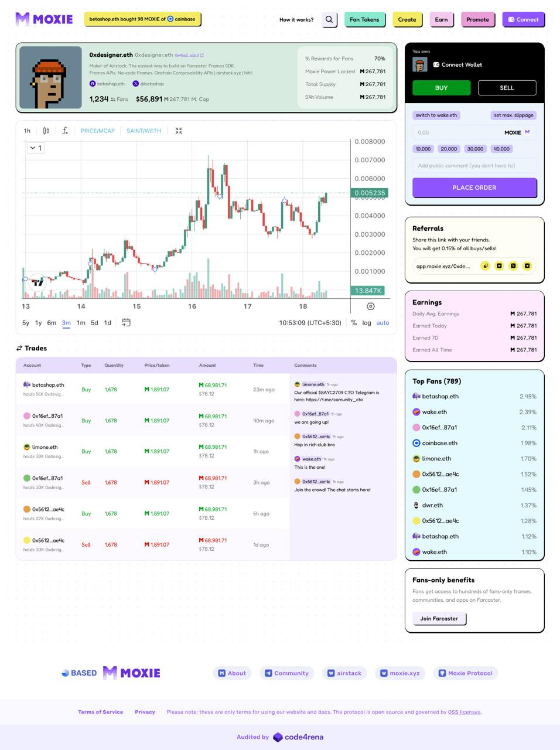Screen dimensions: 560x750
Task: Click the Connect wallet button in header
Action: point(523,19)
